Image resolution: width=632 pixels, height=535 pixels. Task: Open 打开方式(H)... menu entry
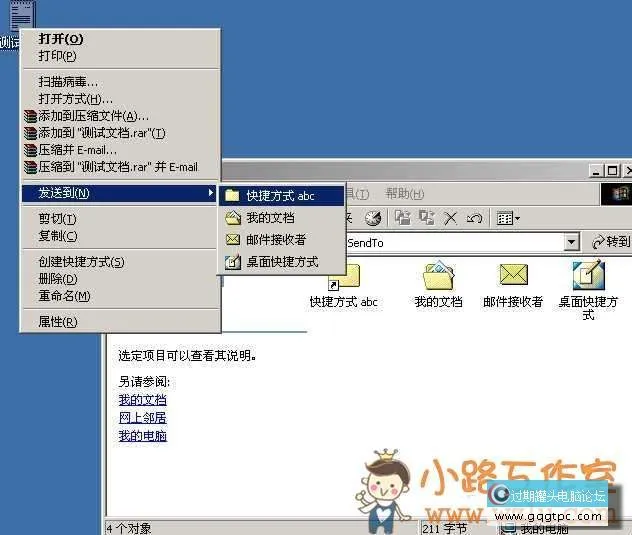coord(120,99)
